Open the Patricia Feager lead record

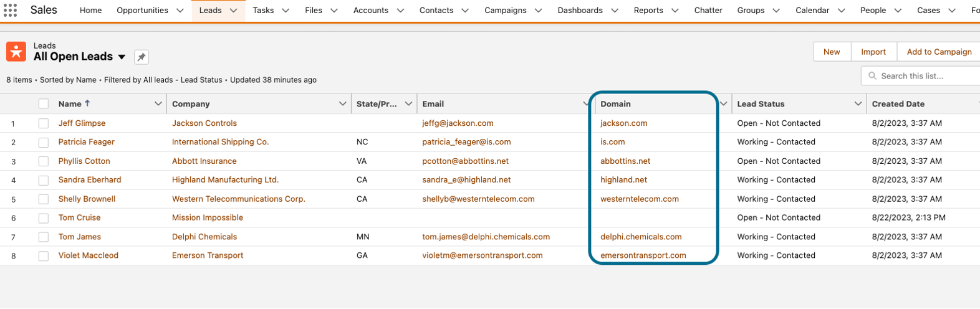click(86, 142)
